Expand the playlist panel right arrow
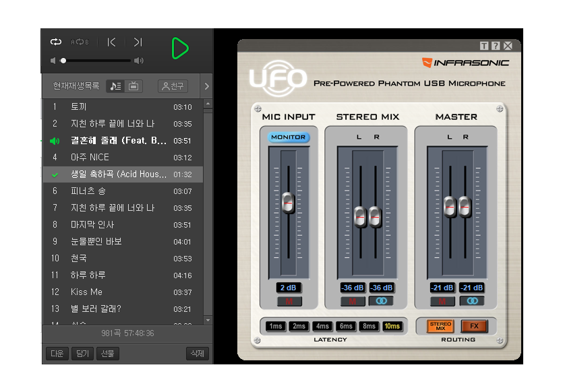Image resolution: width=563 pixels, height=392 pixels. (206, 86)
